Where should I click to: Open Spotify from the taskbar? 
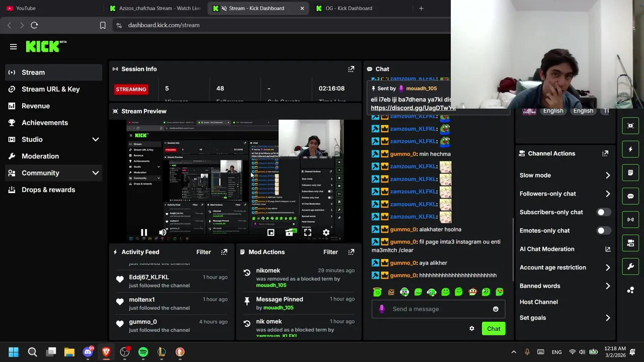point(143,352)
